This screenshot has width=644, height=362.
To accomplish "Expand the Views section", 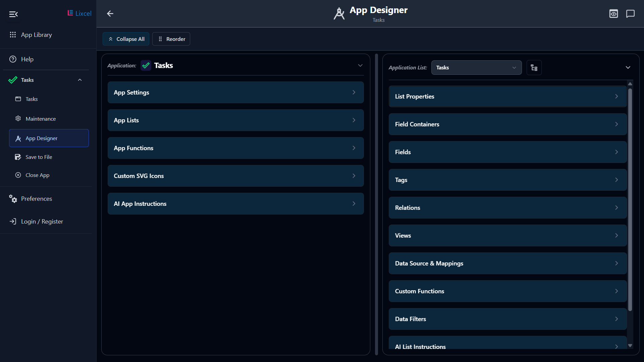I will click(507, 236).
